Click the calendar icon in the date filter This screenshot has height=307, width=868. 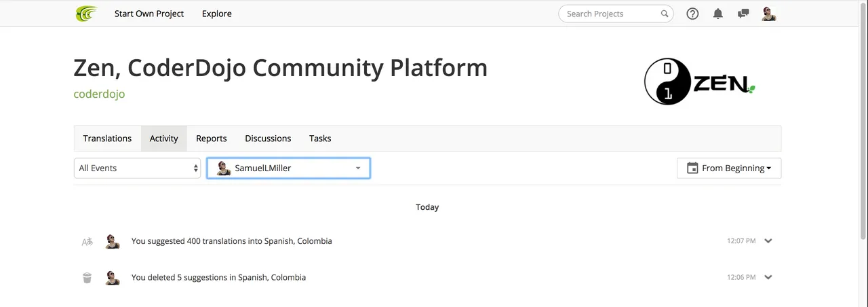pyautogui.click(x=692, y=168)
